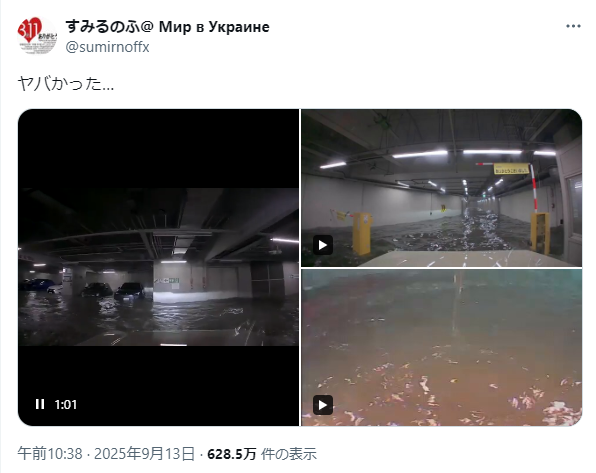The image size is (596, 473).
Task: Click the tweet text ヤバかった...
Action: point(65,84)
